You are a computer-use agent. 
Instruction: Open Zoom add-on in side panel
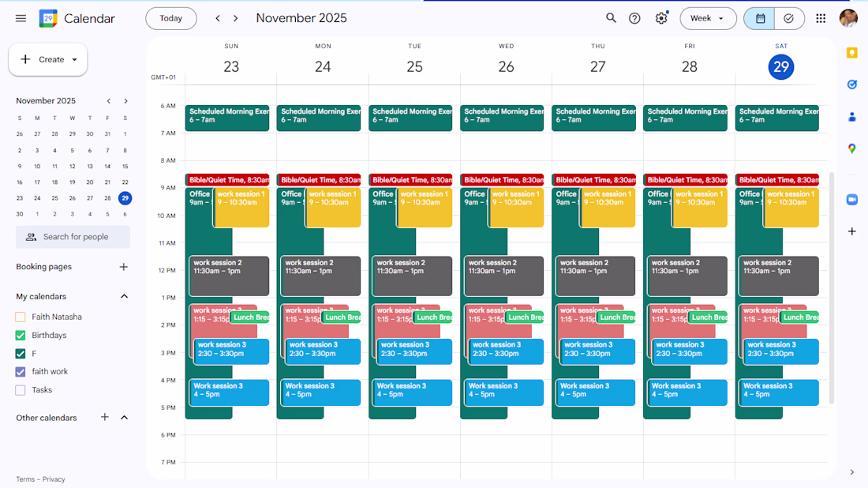852,200
